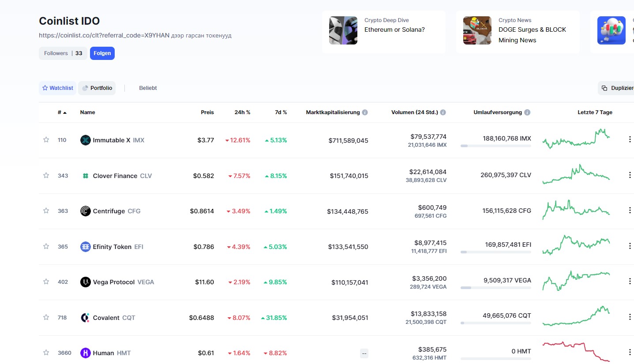Viewport: 634px width, 364px height.
Task: Click Immutable X circulating supply bar
Action: 496,146
